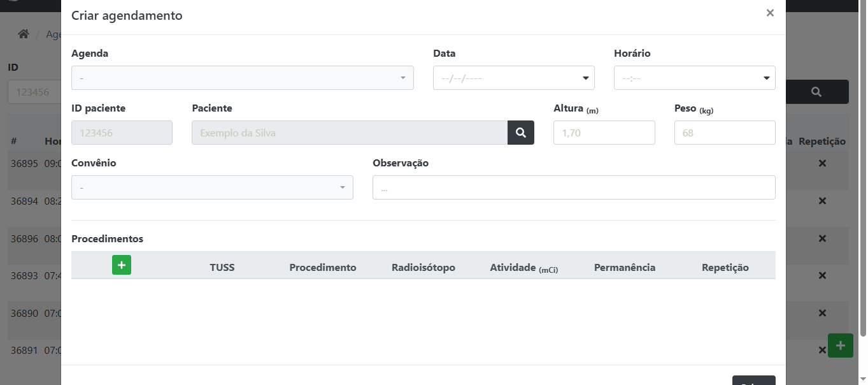
Task: Close the Criar agendamento dialog
Action: [x=770, y=13]
